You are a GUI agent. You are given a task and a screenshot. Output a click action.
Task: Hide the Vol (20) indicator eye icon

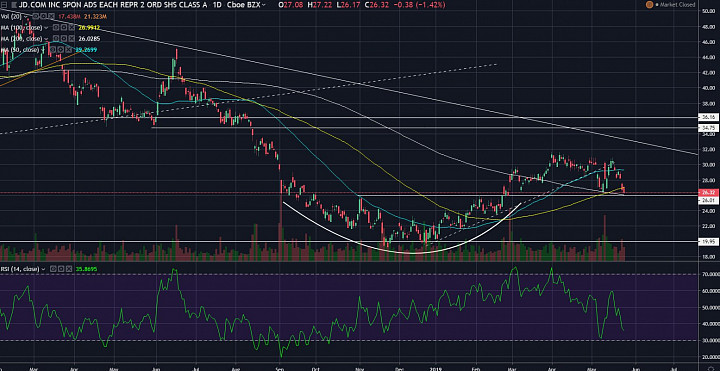(x=35, y=16)
